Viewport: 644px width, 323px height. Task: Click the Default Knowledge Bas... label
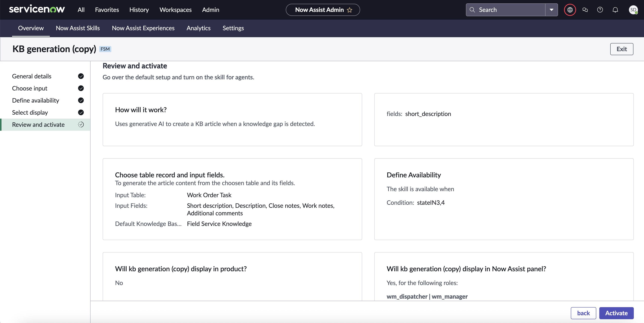coord(148,224)
